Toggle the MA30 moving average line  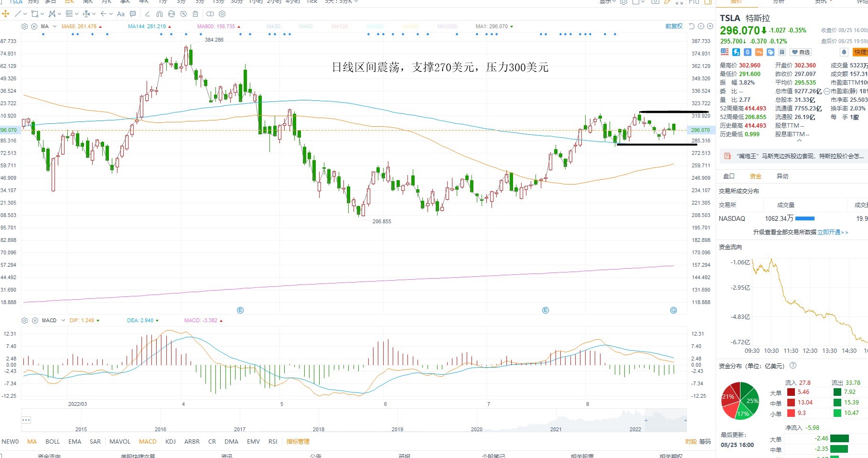[274, 26]
